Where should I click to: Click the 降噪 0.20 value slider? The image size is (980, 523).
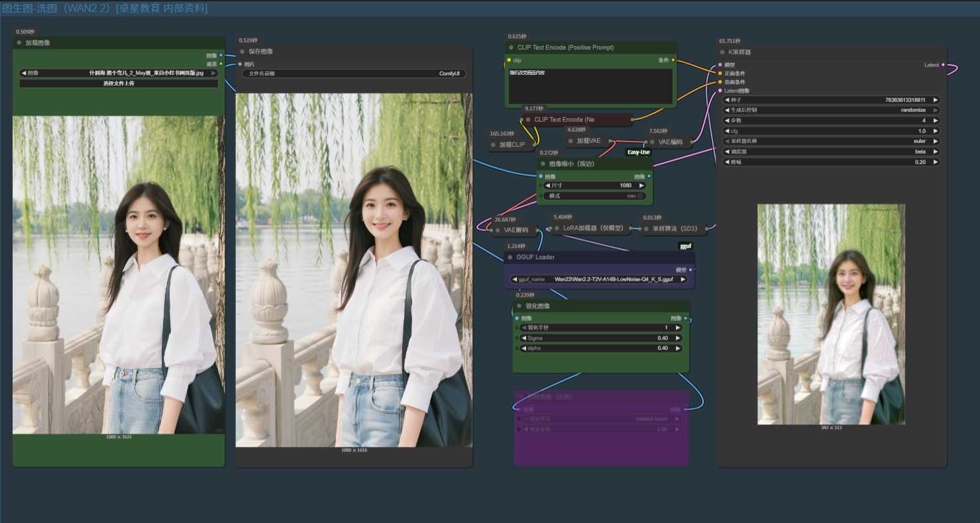point(831,162)
